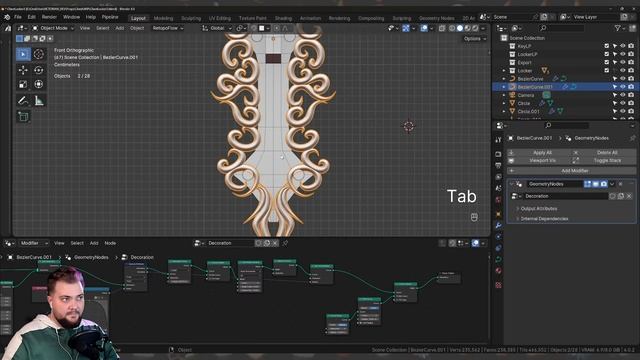This screenshot has width=640, height=360.
Task: Open the Modifiers properties tab
Action: pos(498,225)
